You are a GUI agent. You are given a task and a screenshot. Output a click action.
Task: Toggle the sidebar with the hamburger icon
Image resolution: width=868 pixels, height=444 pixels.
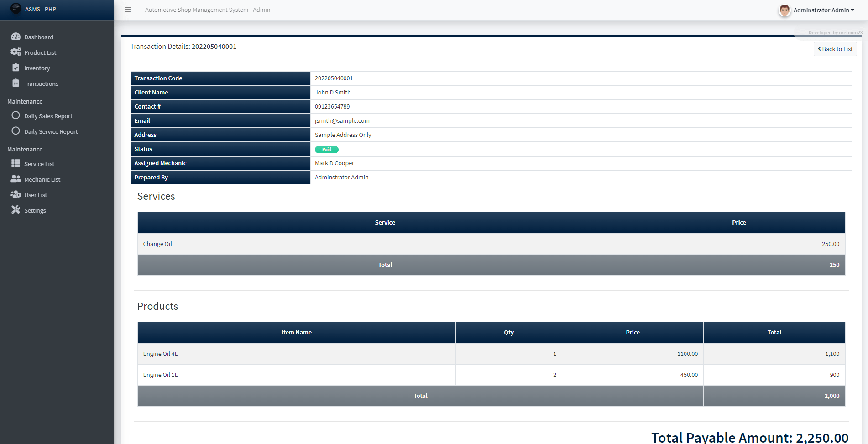(127, 9)
